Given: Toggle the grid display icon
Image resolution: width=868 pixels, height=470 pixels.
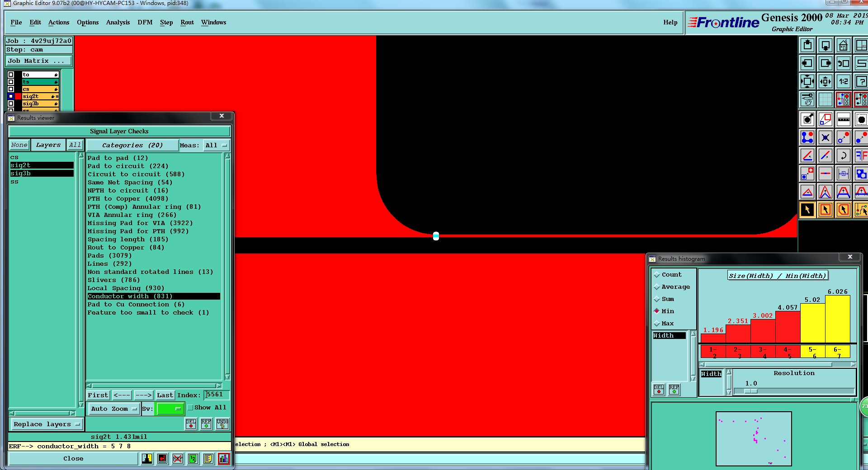Looking at the screenshot, I should pyautogui.click(x=826, y=99).
